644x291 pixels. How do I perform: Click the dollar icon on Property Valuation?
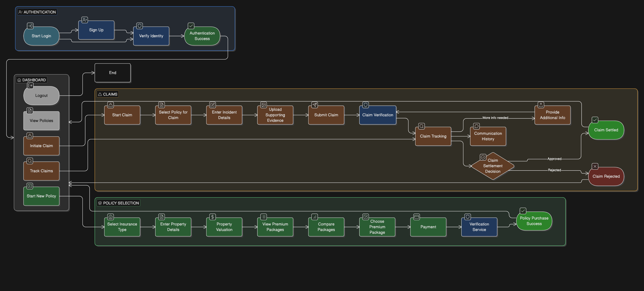(x=213, y=217)
